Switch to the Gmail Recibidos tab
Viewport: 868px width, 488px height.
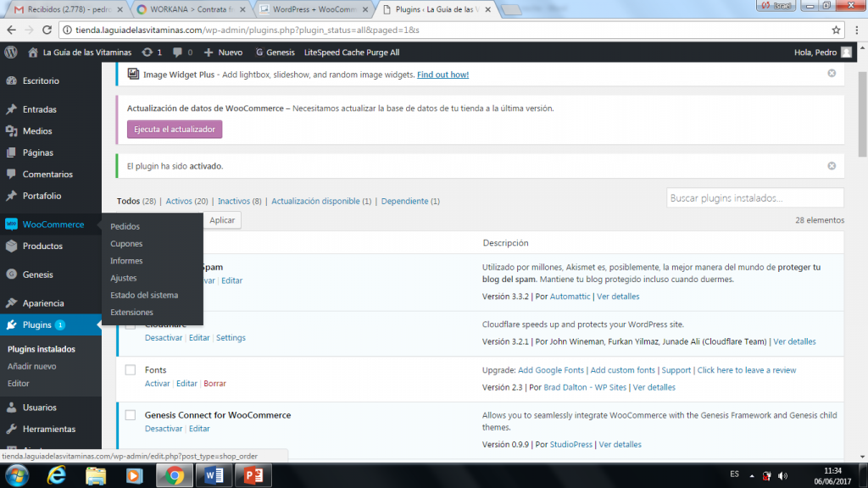click(x=69, y=9)
